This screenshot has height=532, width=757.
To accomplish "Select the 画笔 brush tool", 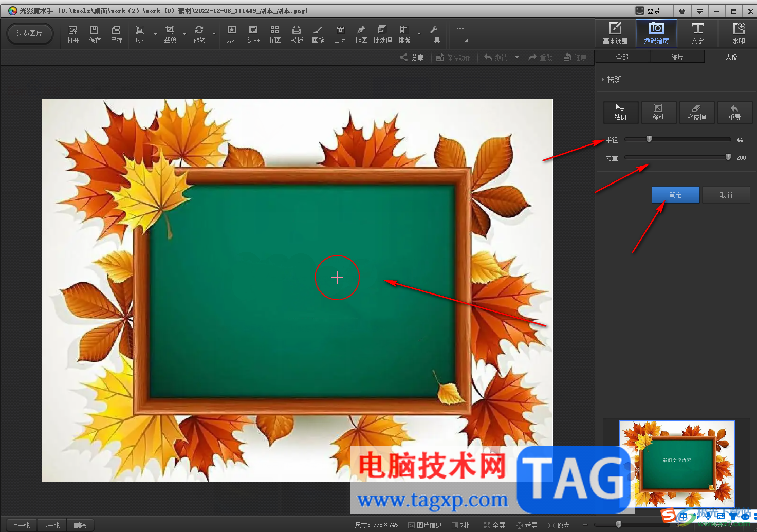I will [x=318, y=34].
